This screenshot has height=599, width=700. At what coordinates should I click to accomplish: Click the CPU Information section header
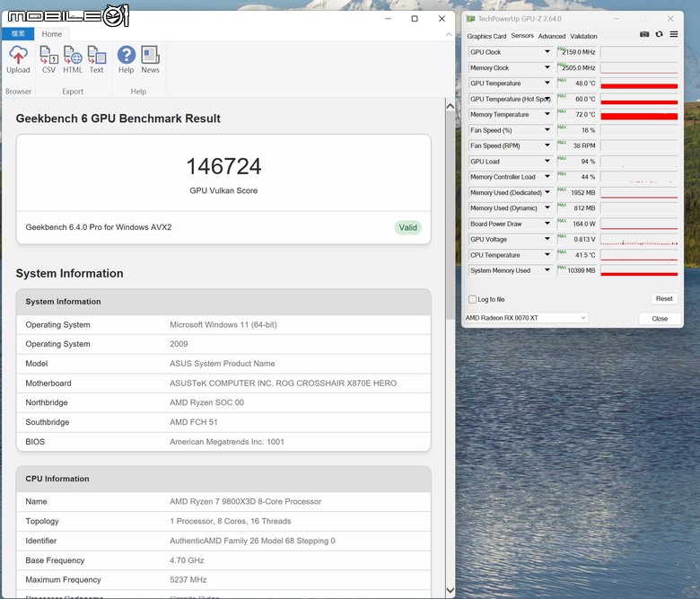coord(223,479)
